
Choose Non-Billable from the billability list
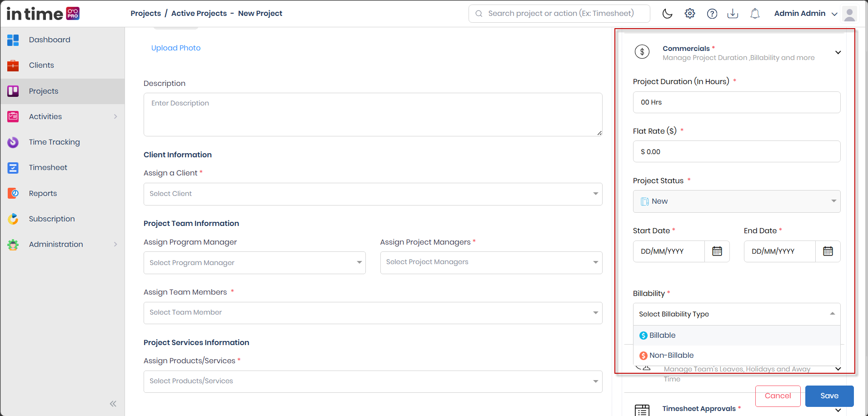pos(737,356)
